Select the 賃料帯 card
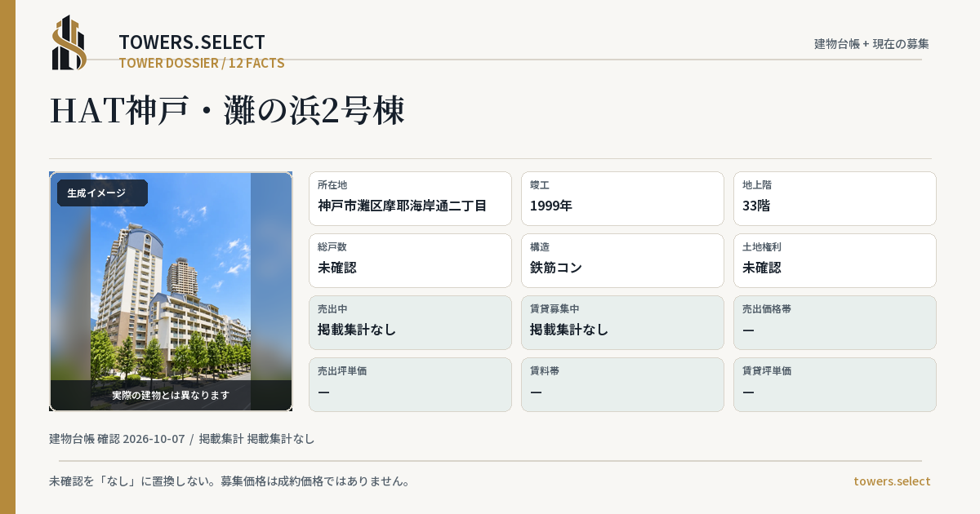 (x=622, y=384)
